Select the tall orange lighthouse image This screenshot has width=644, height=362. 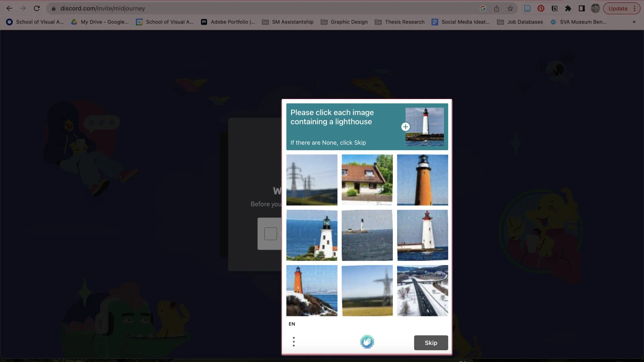[x=422, y=180]
